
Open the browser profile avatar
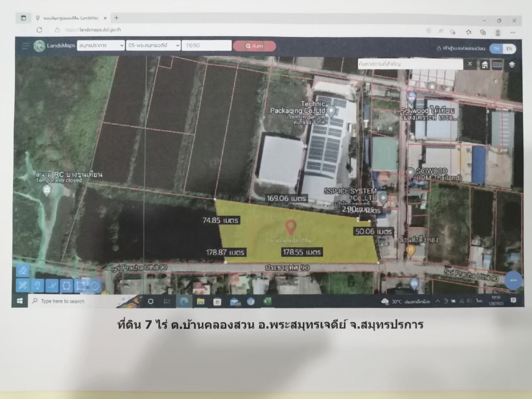(x=498, y=32)
